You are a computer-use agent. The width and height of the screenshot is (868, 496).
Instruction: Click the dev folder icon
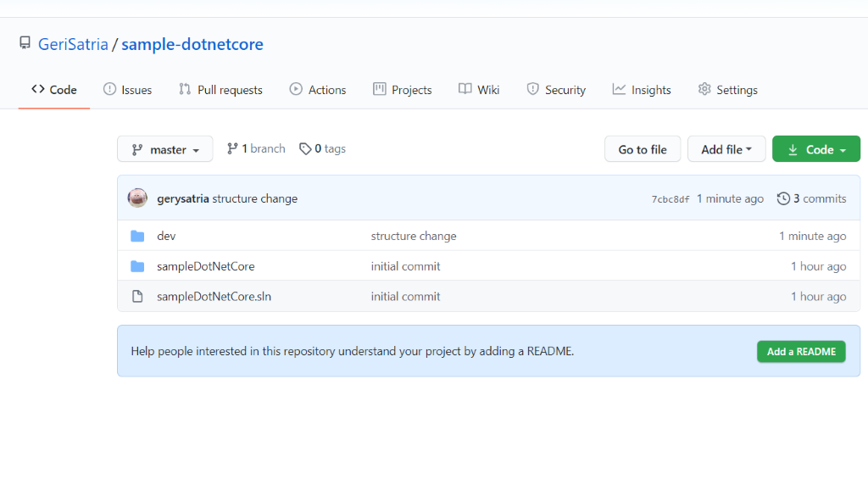click(x=137, y=236)
